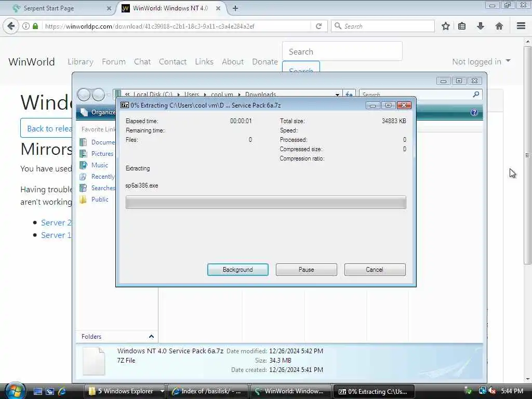Screen dimensions: 532x399
Task: Launch Internet Explorer from quick launch
Action: coord(62,391)
